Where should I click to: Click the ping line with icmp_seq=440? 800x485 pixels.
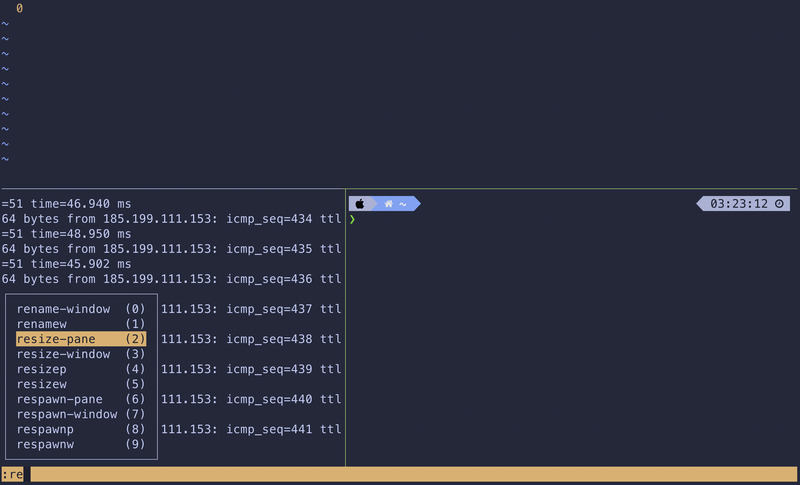[x=251, y=399]
